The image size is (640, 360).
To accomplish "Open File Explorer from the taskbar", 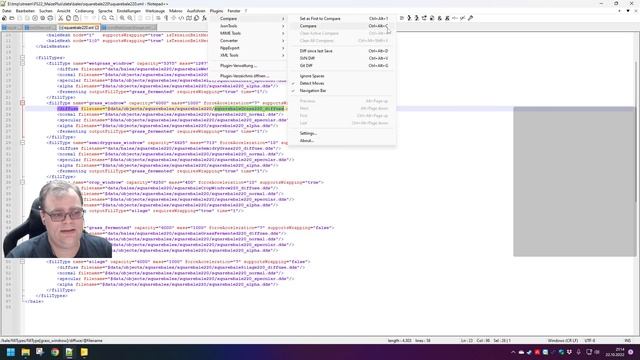I will coord(25,352).
